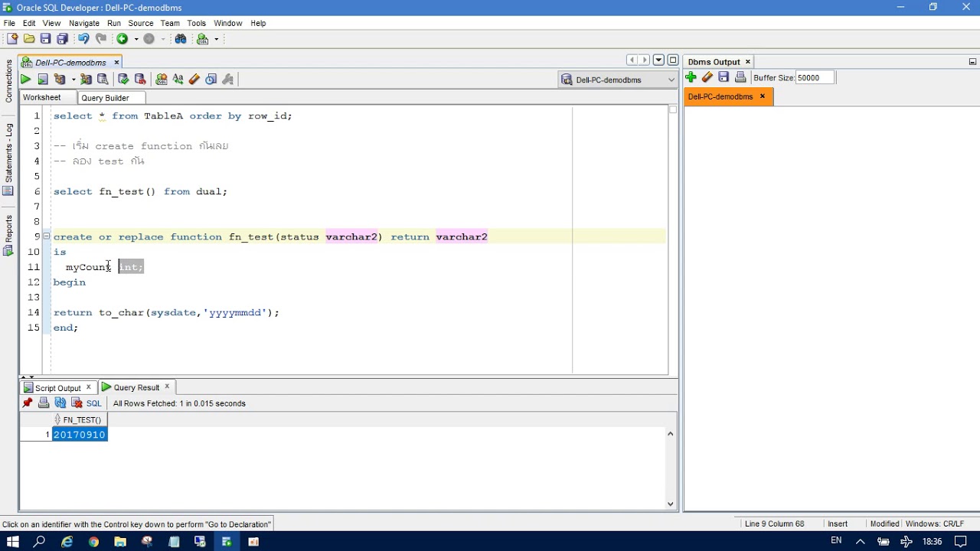Open the Tools menu
The width and height of the screenshot is (980, 551).
[197, 23]
